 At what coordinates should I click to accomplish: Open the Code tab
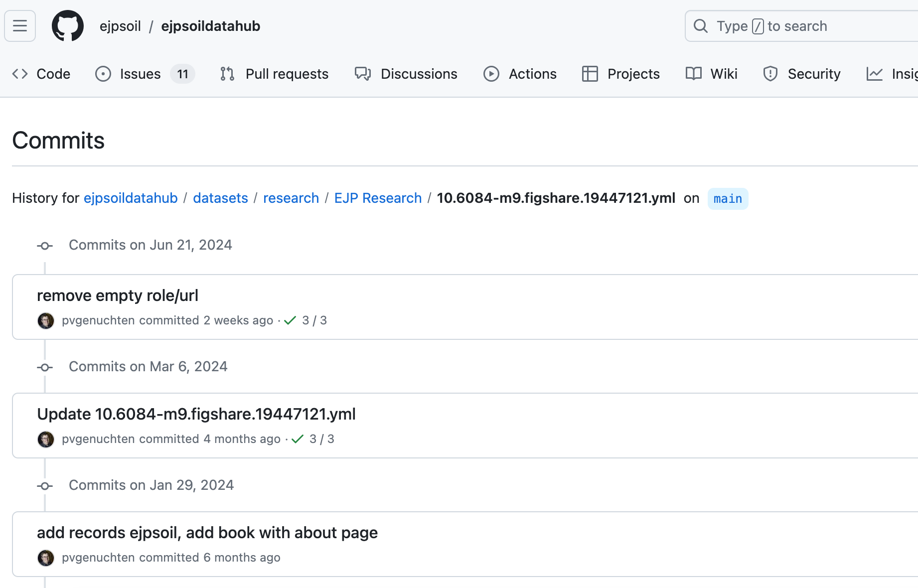pos(41,74)
